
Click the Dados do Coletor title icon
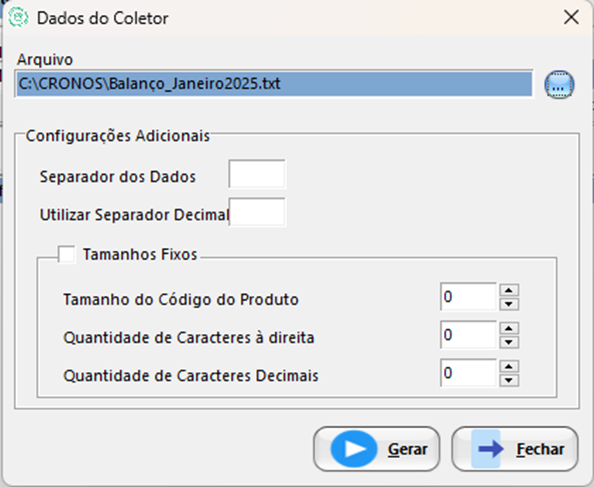tap(19, 18)
